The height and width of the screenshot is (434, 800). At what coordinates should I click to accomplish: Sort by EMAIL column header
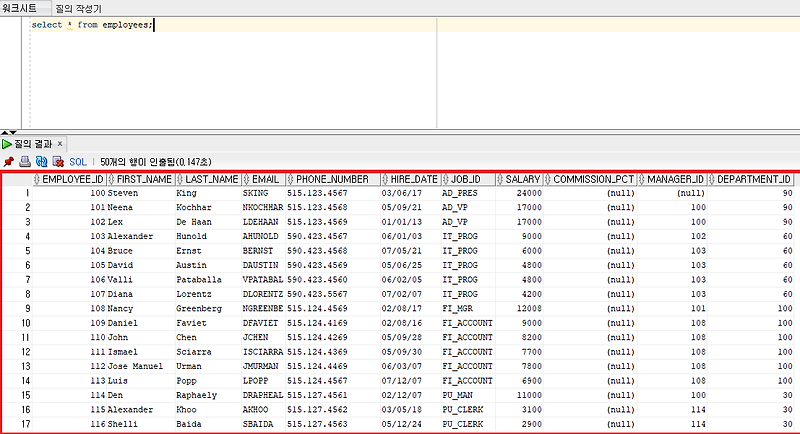click(265, 180)
